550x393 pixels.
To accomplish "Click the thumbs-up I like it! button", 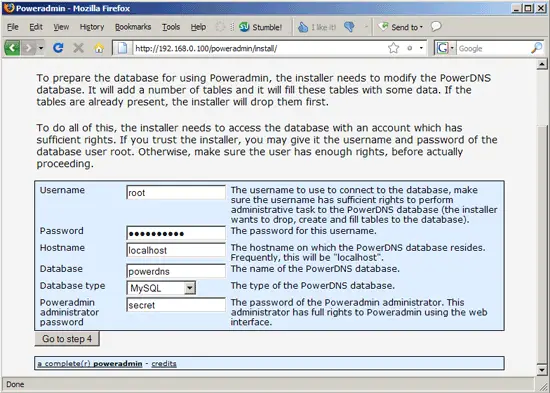I will tap(317, 27).
